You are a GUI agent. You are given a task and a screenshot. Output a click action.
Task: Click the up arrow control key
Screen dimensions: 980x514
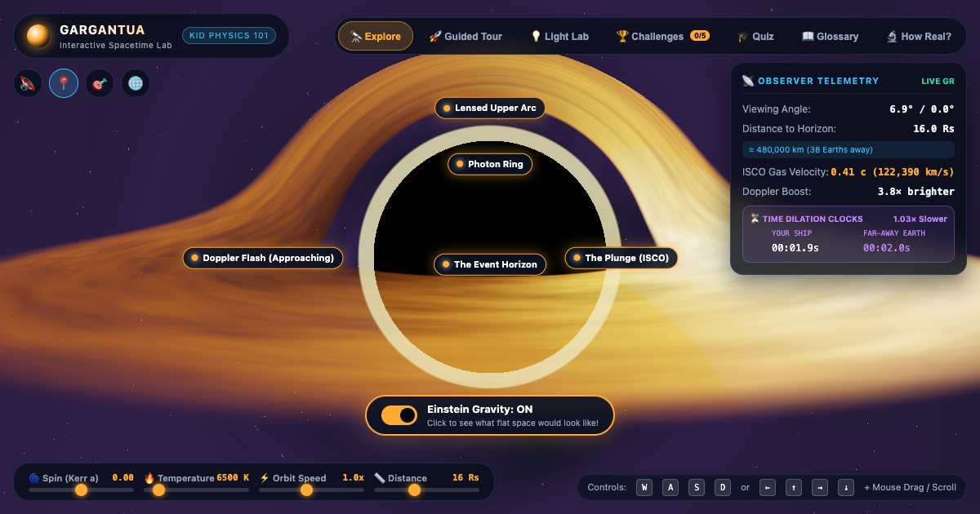794,487
